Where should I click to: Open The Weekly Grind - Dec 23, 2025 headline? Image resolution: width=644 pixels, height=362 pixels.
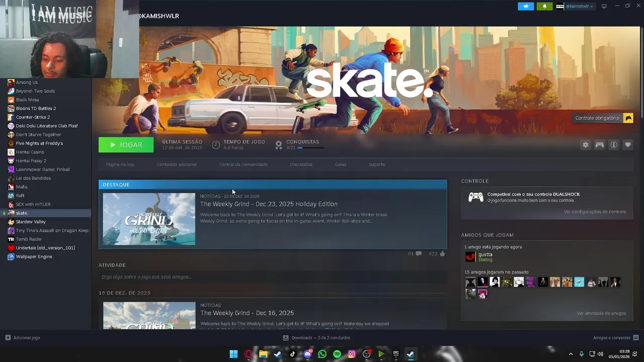point(269,204)
